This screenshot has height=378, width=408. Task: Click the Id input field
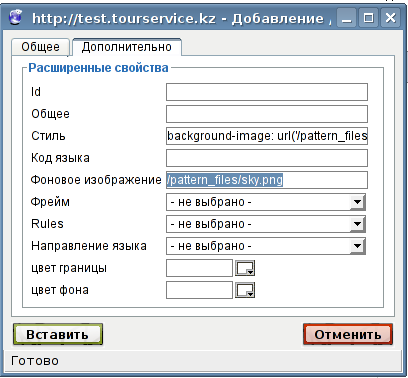267,92
